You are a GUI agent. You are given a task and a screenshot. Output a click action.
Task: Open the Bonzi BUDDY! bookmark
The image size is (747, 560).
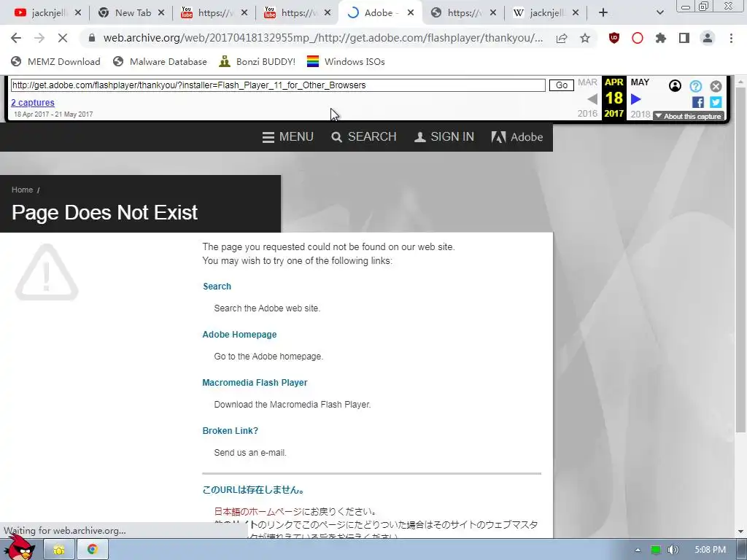[258, 61]
